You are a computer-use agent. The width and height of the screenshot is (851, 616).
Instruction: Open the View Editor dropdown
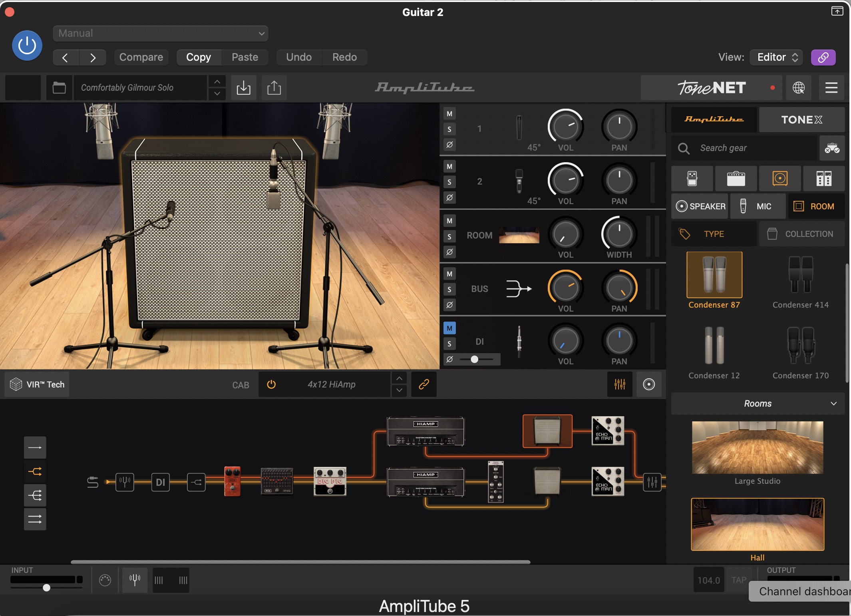coord(777,58)
